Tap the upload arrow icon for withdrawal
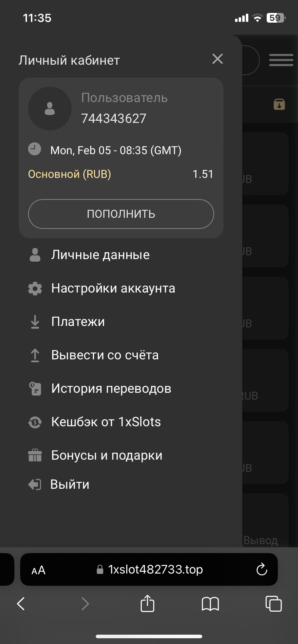Viewport: 298px width, 644px height. tap(35, 355)
